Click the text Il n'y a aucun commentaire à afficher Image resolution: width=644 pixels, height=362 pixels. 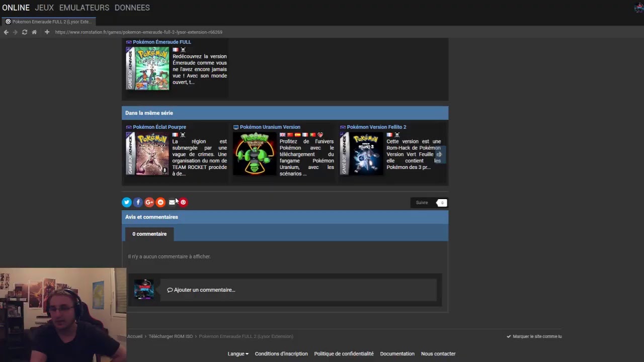point(169,256)
